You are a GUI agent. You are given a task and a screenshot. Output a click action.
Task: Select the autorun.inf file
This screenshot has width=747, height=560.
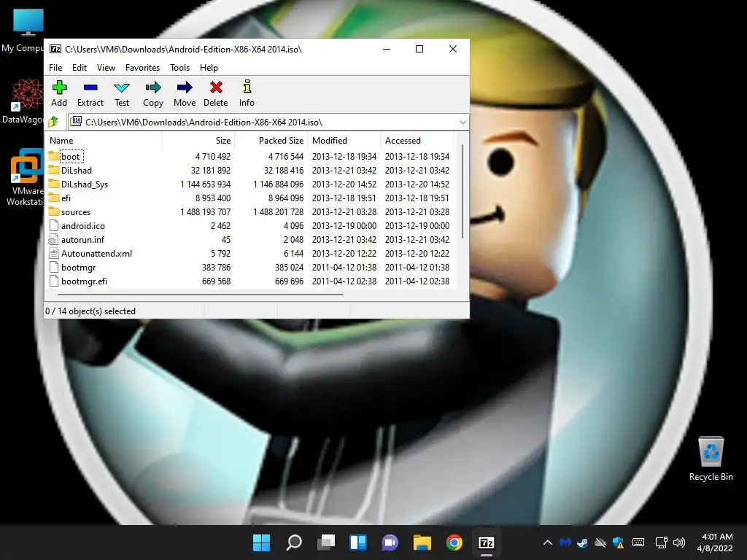click(x=76, y=239)
